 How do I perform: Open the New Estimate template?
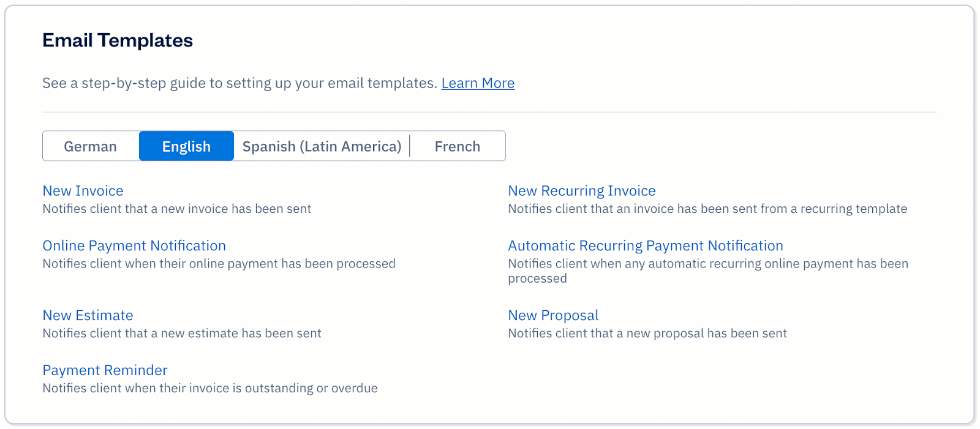tap(88, 316)
